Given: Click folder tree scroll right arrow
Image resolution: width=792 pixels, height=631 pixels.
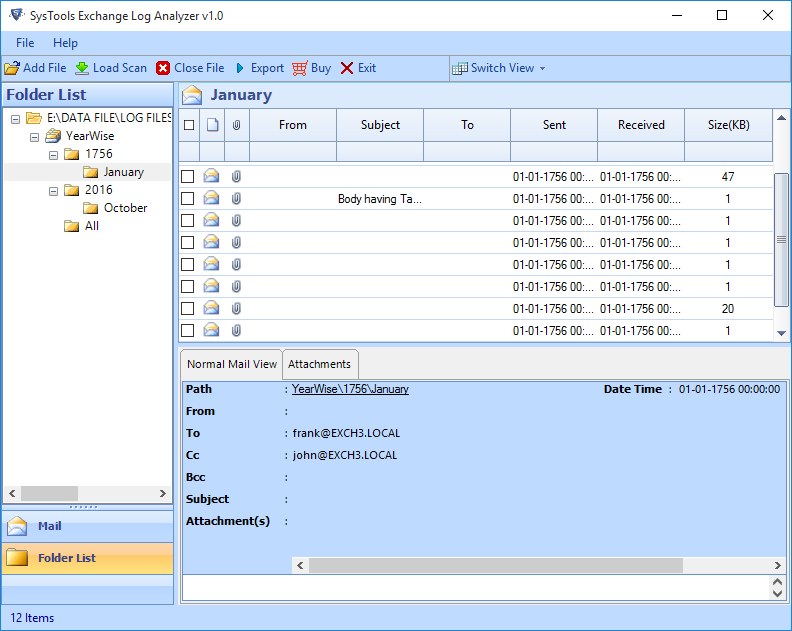Looking at the screenshot, I should tap(163, 493).
